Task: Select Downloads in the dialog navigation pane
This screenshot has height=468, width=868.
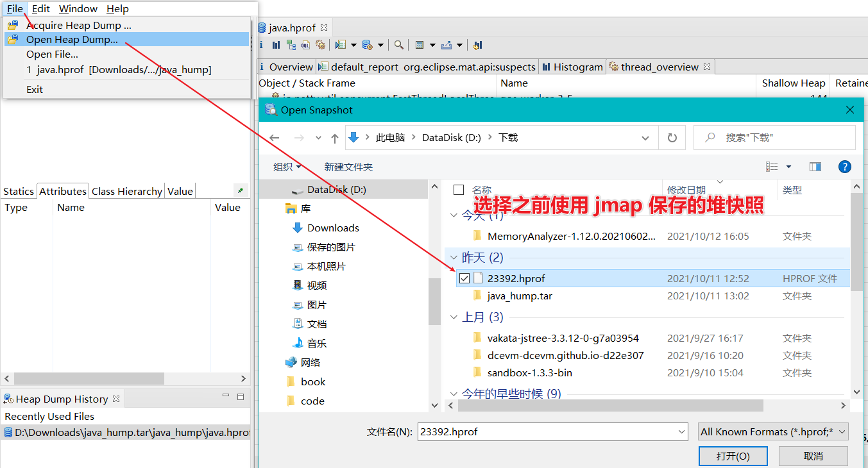Action: [333, 228]
